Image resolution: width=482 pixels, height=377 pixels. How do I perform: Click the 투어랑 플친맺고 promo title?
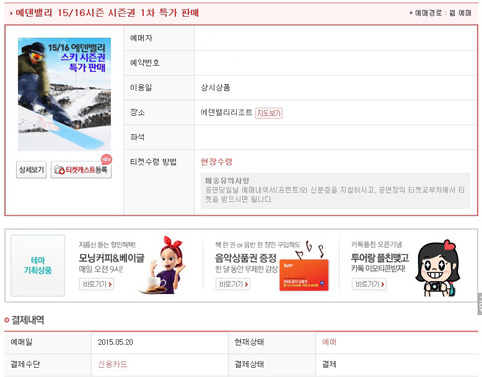pos(380,258)
